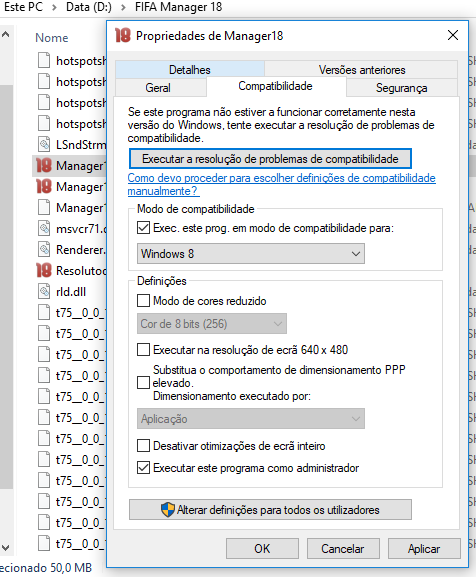The width and height of the screenshot is (476, 577).
Task: Select the unhighlighted Manager file with 18 icon
Action: click(44, 187)
